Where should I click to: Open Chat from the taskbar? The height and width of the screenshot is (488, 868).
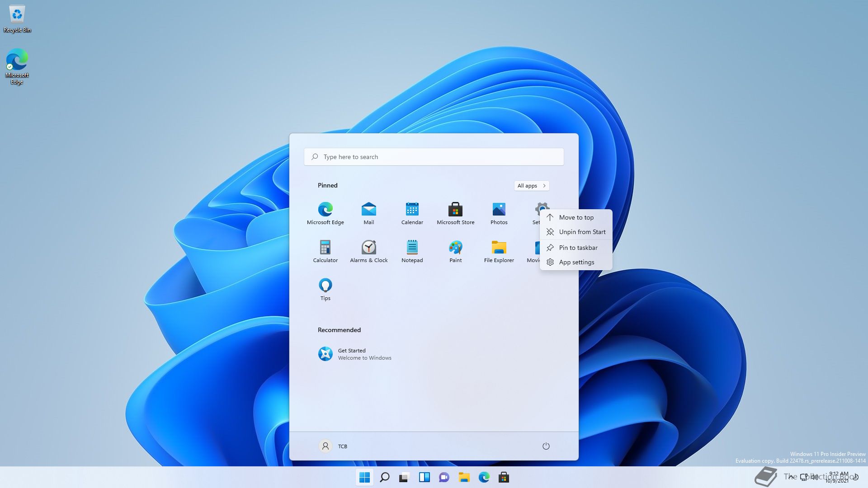click(x=444, y=477)
